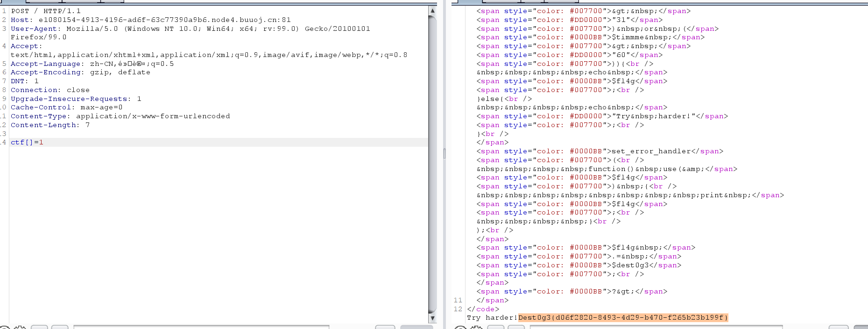This screenshot has height=329, width=868.
Task: Click the request pane help icon
Action: [4, 328]
